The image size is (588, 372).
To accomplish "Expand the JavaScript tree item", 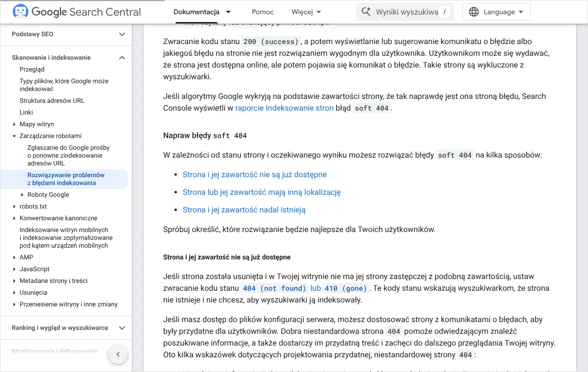I will pos(14,269).
